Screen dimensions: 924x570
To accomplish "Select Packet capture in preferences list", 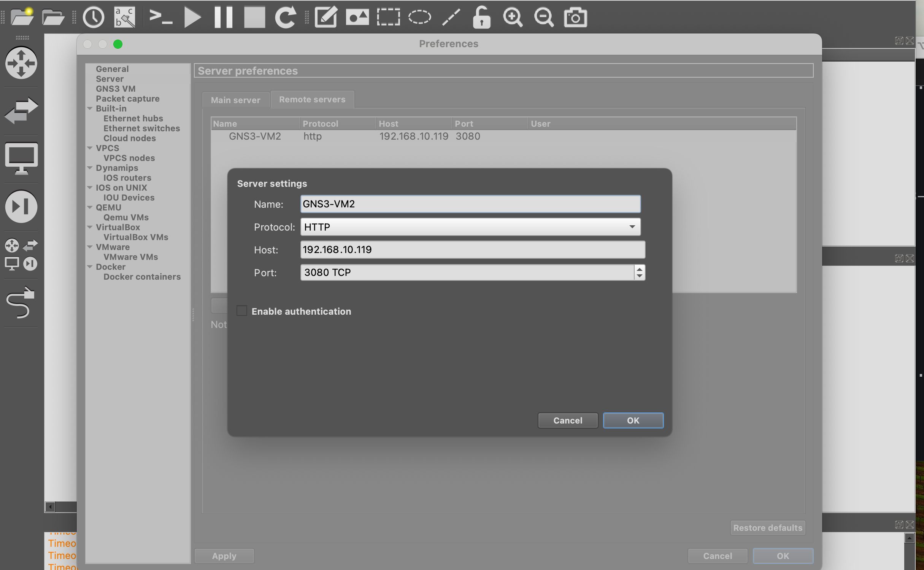I will click(127, 99).
